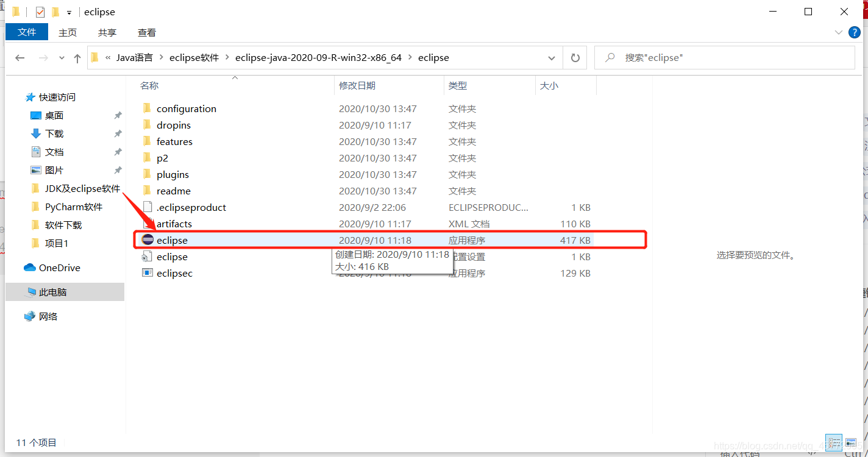The width and height of the screenshot is (868, 457).
Task: Unpin 桌面 using its pin icon
Action: coord(118,115)
